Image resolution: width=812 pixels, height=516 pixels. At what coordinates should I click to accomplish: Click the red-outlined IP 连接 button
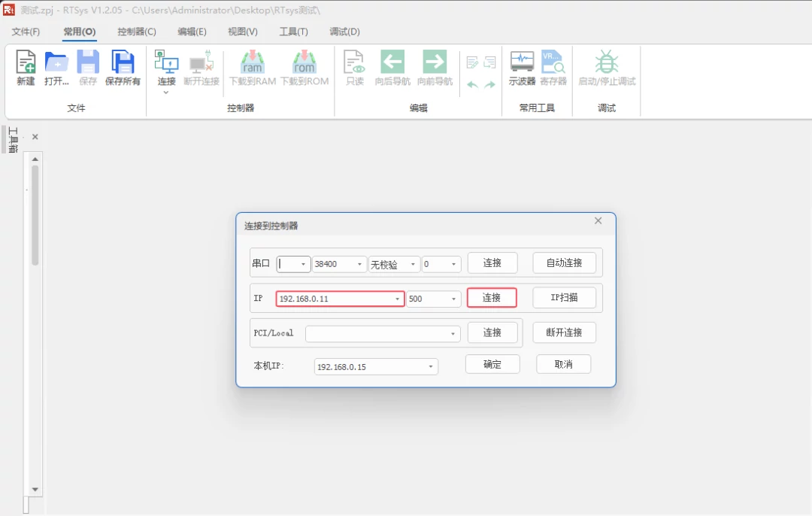[492, 298]
